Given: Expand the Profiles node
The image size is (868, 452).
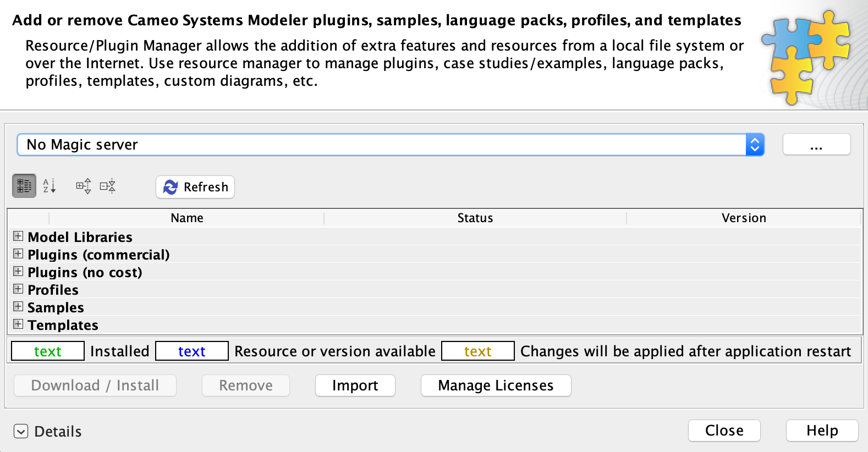Looking at the screenshot, I should click(x=18, y=289).
